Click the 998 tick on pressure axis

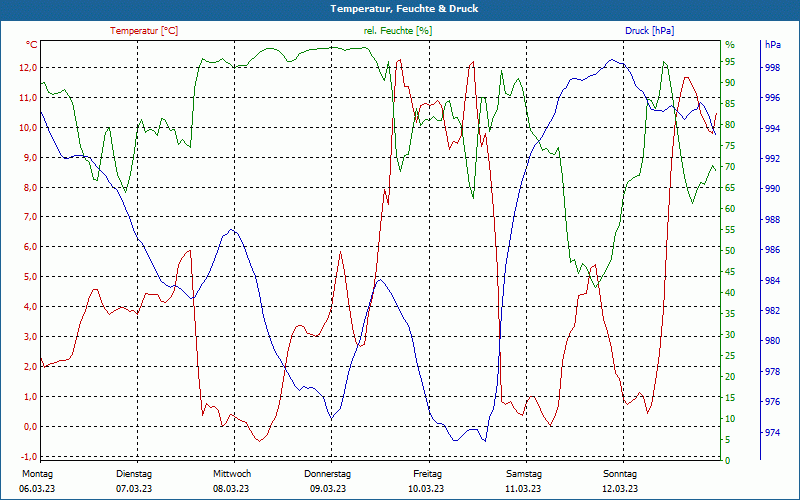pyautogui.click(x=773, y=68)
